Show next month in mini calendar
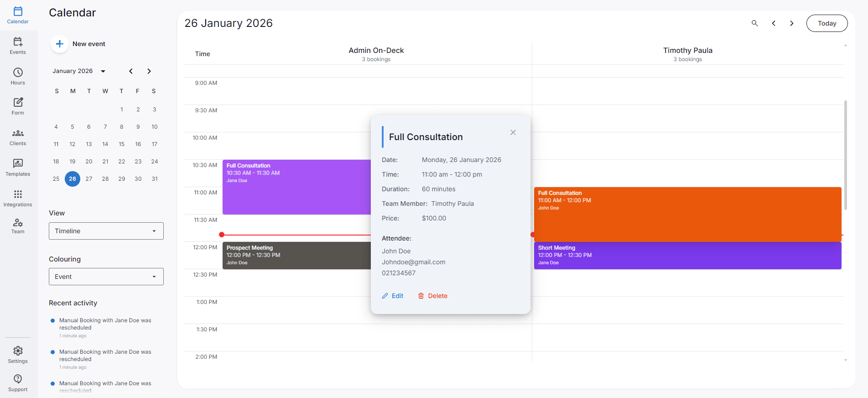868x398 pixels. (149, 71)
